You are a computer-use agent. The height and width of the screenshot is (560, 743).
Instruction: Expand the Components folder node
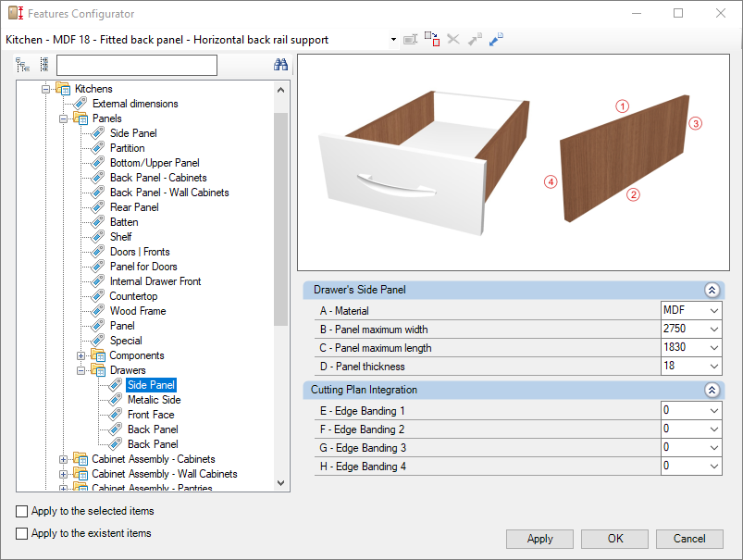[x=80, y=355]
